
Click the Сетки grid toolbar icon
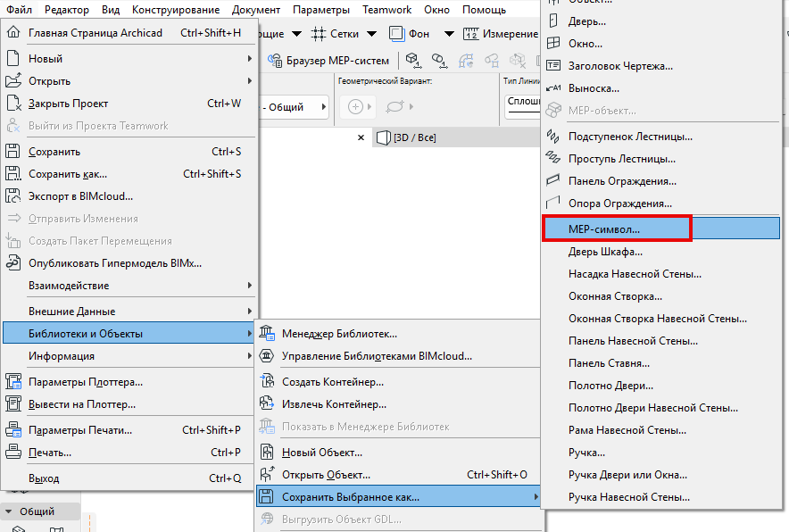pyautogui.click(x=319, y=34)
